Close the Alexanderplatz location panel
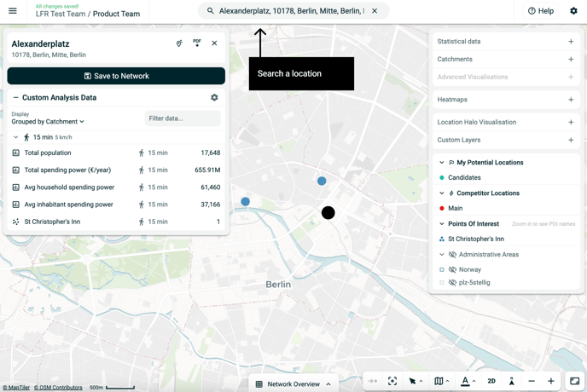Image resolution: width=587 pixels, height=392 pixels. pyautogui.click(x=214, y=43)
